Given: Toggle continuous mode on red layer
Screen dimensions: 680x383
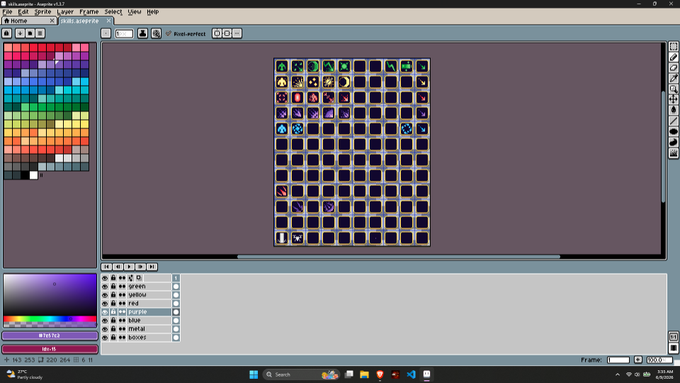Looking at the screenshot, I should pos(122,303).
